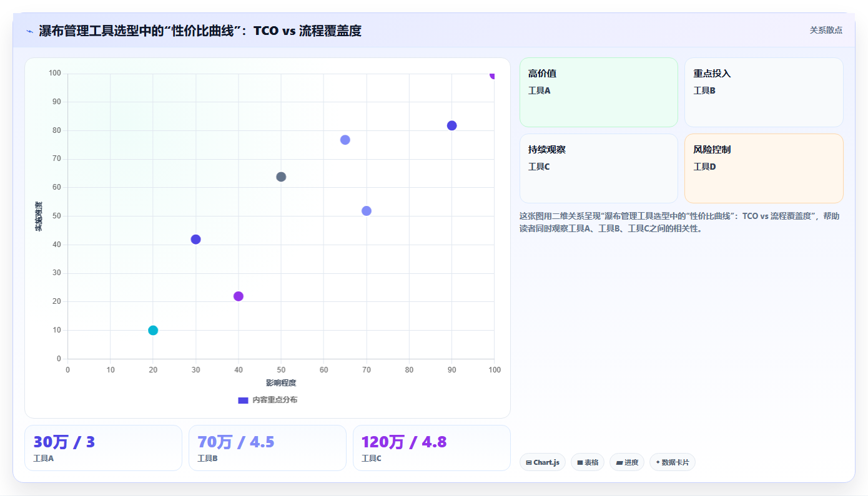Screen dimensions: 868x496
Task: Open the 持续观察 工具C card
Action: (598, 168)
